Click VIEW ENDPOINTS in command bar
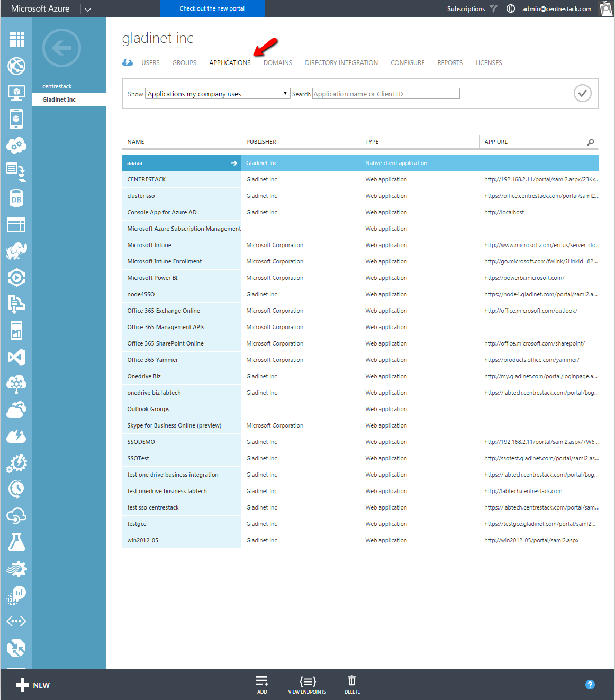 coord(307,684)
